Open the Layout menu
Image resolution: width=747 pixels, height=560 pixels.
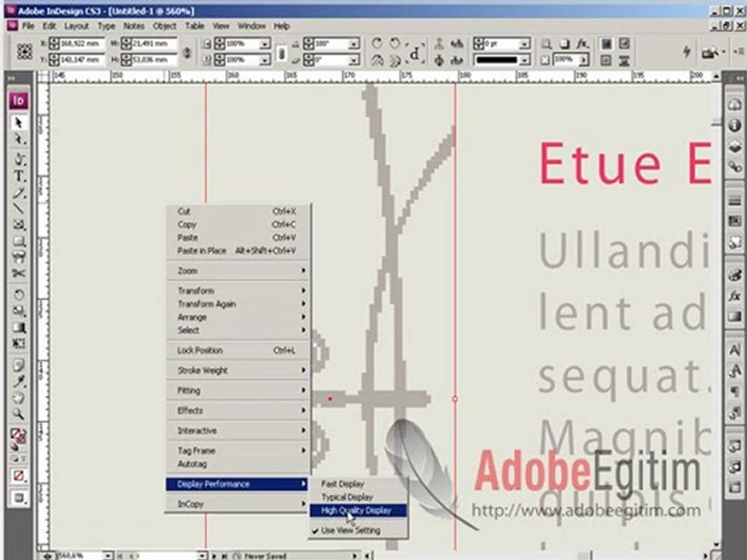[x=77, y=26]
